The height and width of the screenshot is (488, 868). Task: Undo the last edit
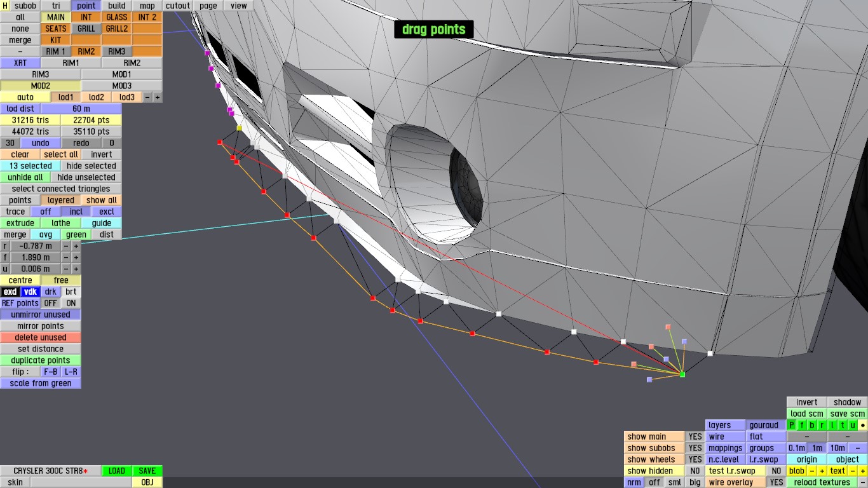click(x=41, y=143)
